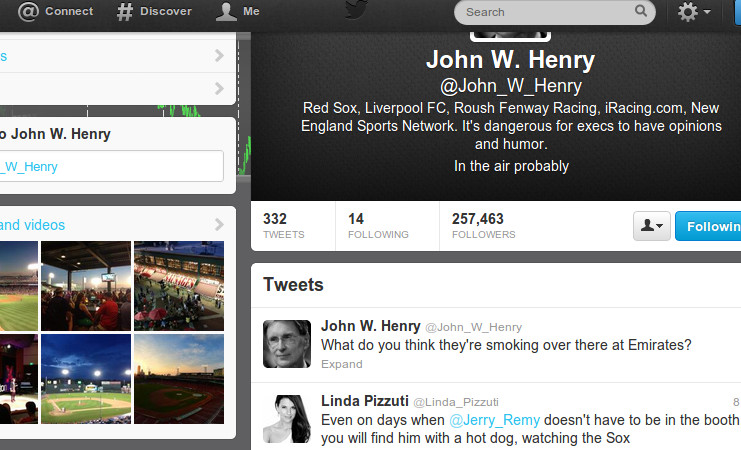741x450 pixels.
Task: Open John W. Henry's tweet avatar
Action: click(287, 344)
